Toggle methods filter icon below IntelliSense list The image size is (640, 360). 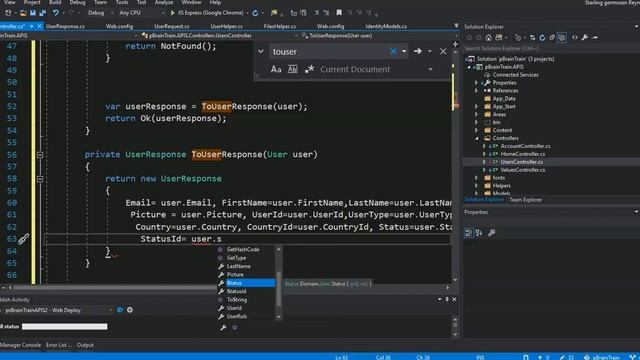[235, 327]
